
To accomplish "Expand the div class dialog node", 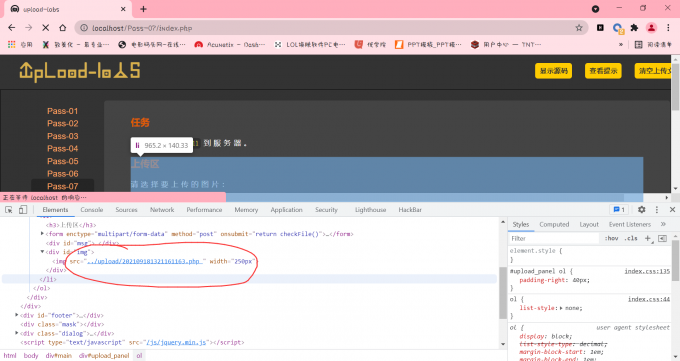I will [17, 333].
